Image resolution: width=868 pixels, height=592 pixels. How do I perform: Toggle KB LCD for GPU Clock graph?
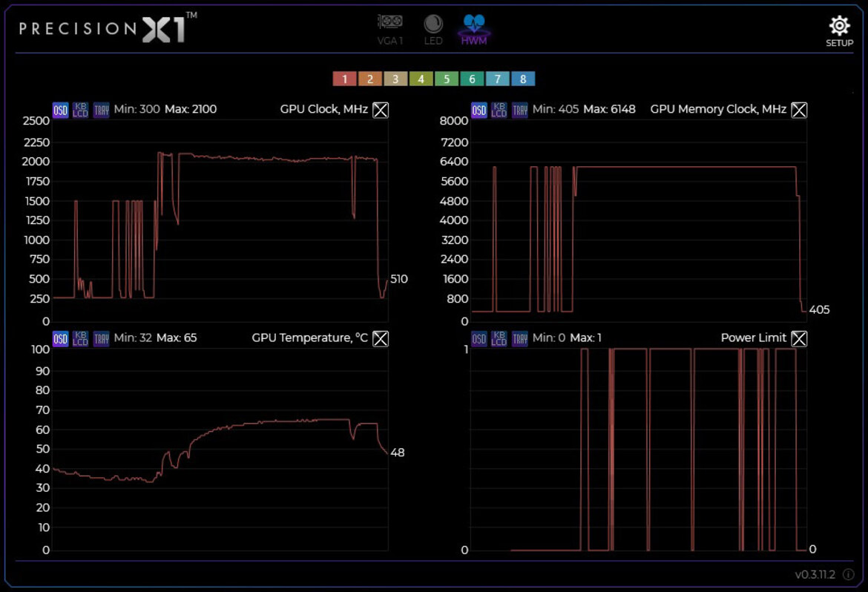[80, 111]
